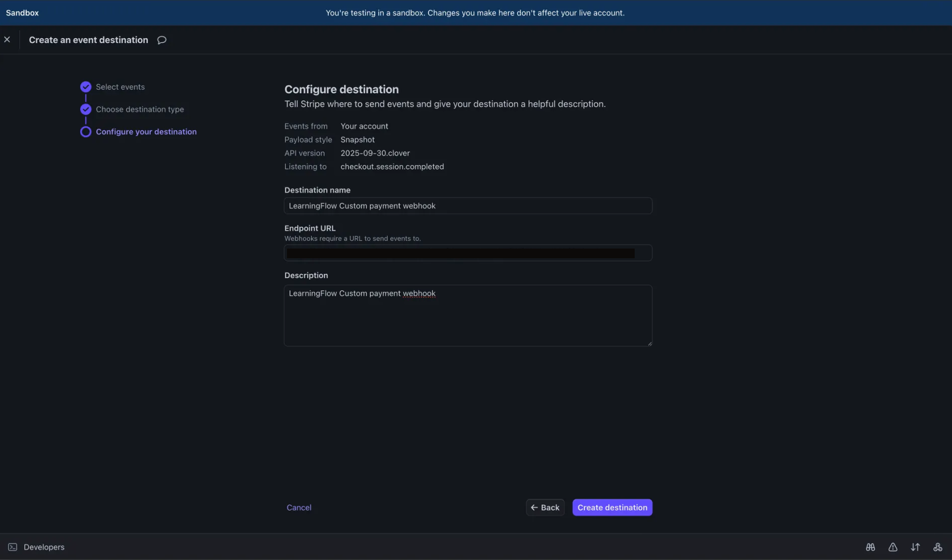Select the Destination name input field
This screenshot has height=560, width=952.
(468, 206)
